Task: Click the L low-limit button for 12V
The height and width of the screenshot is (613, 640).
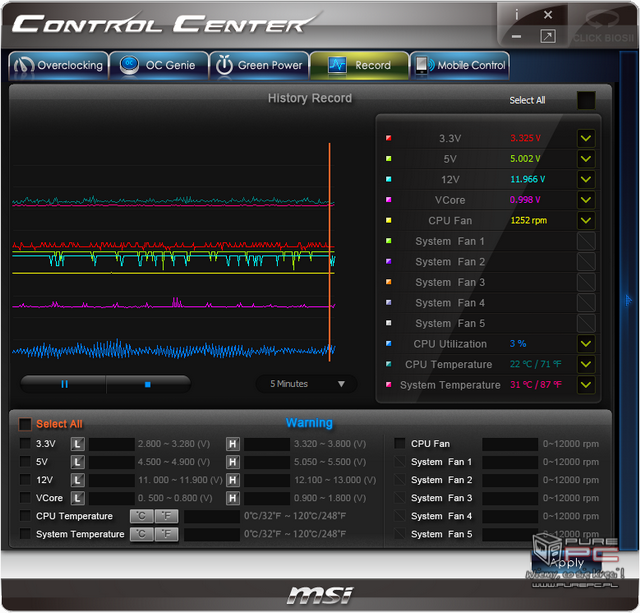Action: point(78,480)
